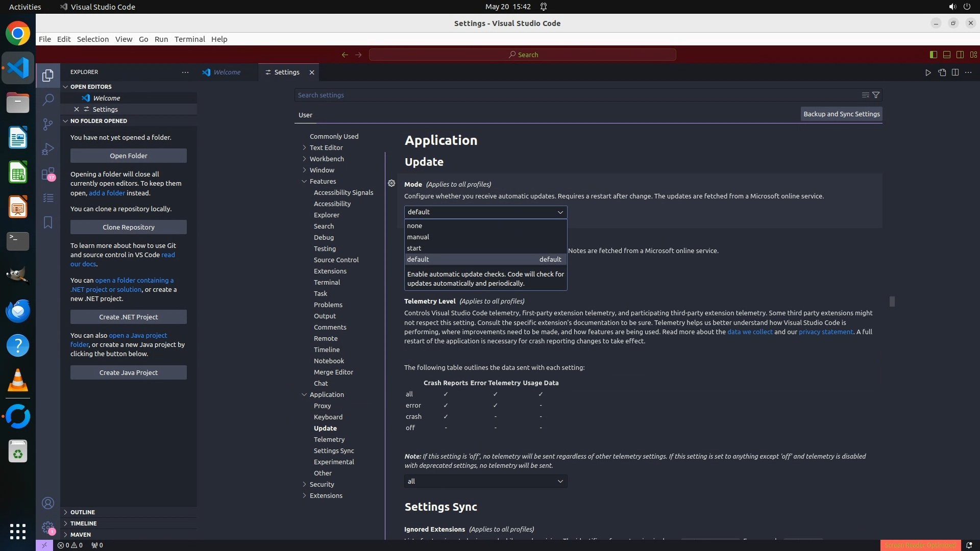Switch to the Welcome tab
This screenshot has height=551, width=980.
[227, 72]
